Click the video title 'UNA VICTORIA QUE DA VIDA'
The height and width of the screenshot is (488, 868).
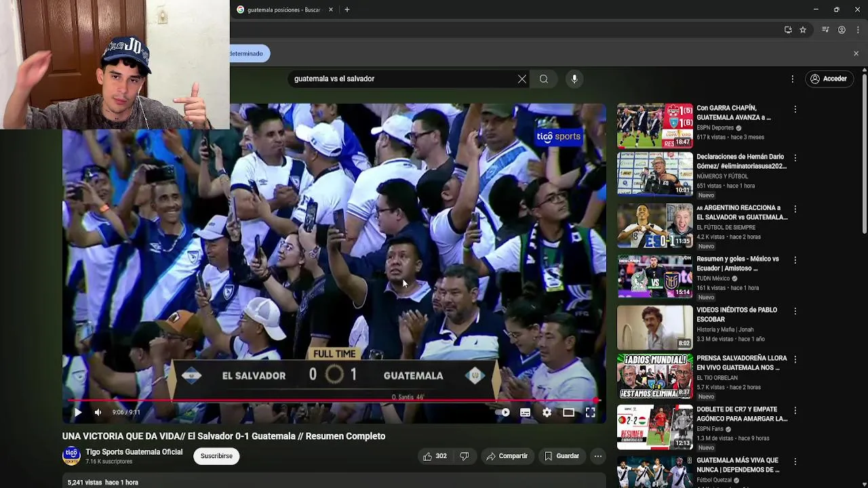224,436
